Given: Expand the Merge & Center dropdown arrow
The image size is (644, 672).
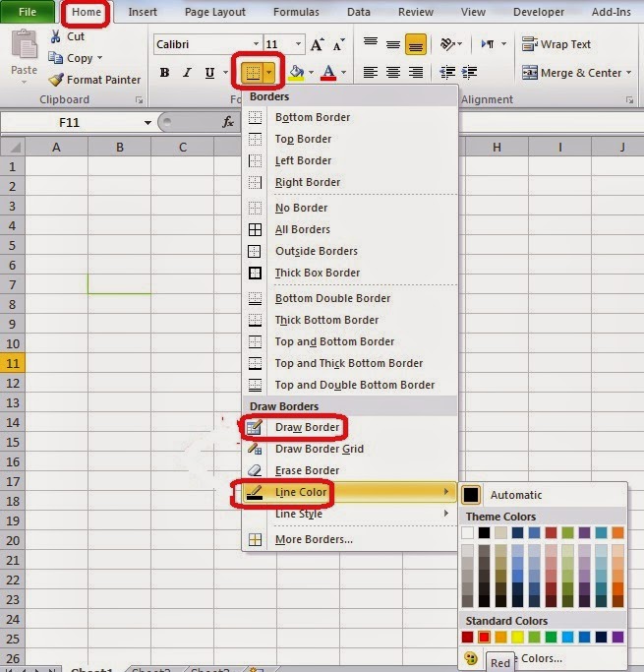Looking at the screenshot, I should coord(628,73).
